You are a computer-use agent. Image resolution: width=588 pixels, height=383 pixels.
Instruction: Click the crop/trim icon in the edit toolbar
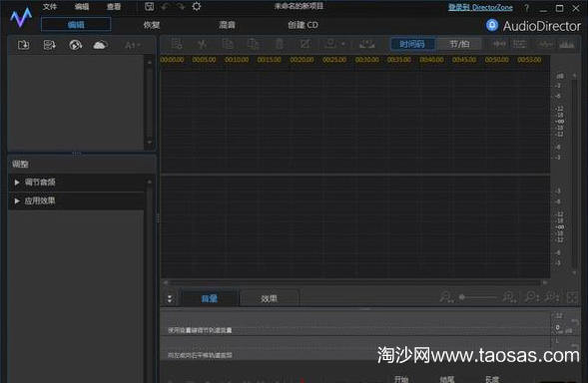[304, 44]
